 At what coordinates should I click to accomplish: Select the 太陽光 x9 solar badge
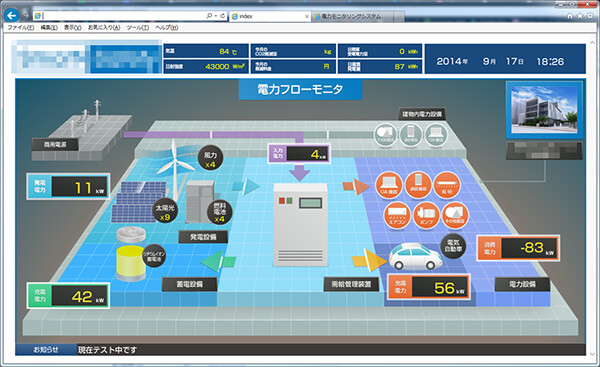165,211
